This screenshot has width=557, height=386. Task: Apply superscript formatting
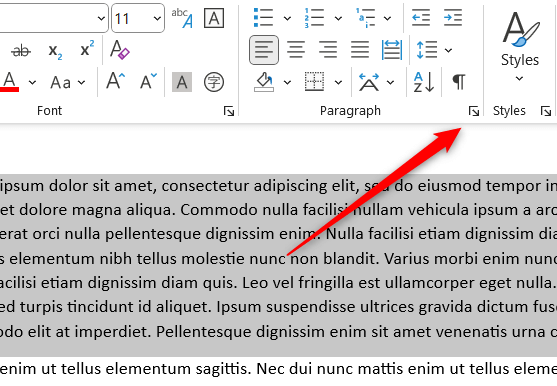(87, 49)
